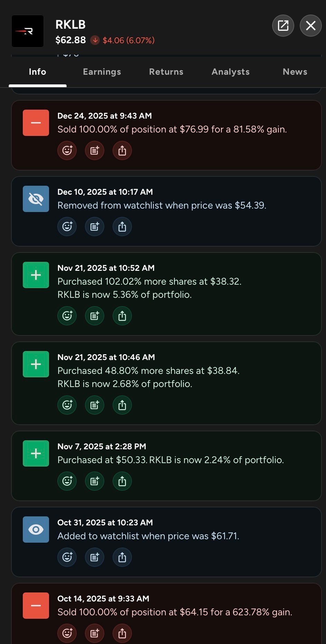326x644 pixels.
Task: Add note to Oct 14 sold entry
Action: click(95, 633)
